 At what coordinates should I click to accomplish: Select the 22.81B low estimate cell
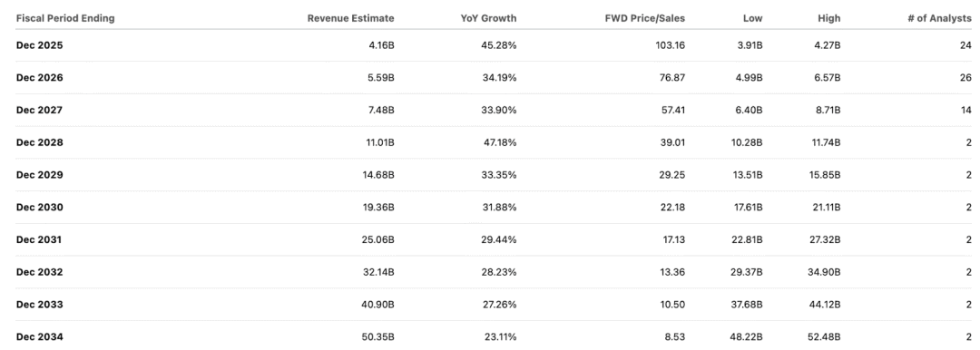749,240
